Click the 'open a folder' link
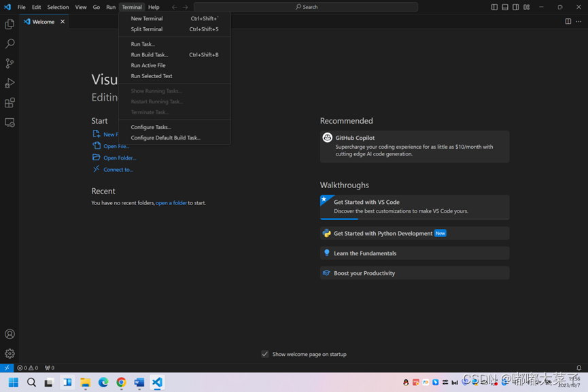Image resolution: width=588 pixels, height=392 pixels. [171, 202]
